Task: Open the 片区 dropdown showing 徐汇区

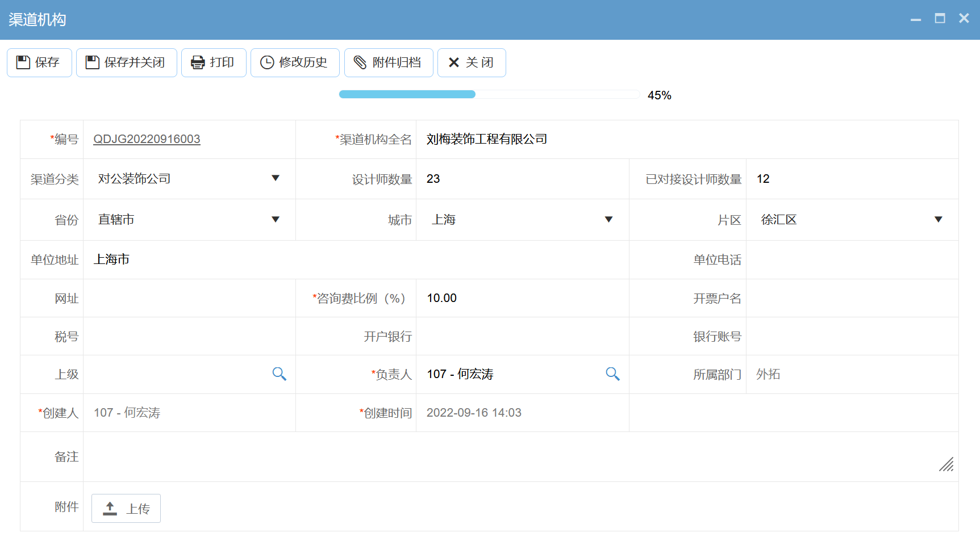Action: click(x=938, y=220)
